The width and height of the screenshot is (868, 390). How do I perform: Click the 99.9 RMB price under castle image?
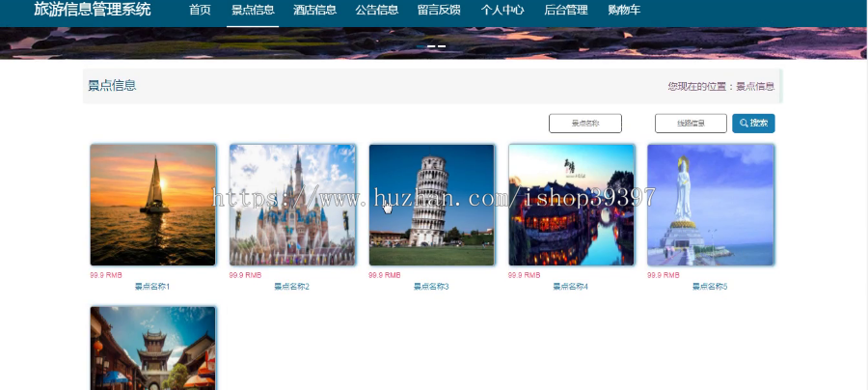[246, 275]
